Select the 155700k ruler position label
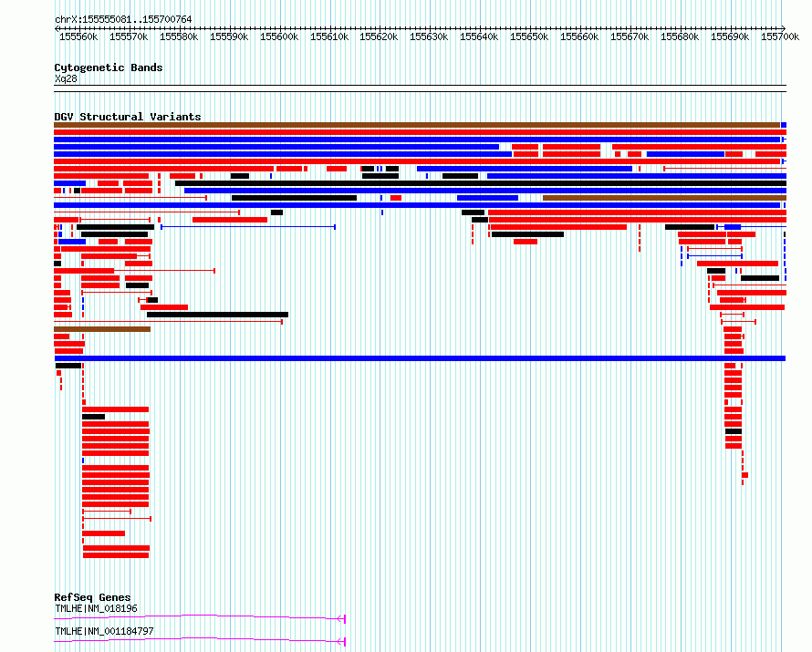The height and width of the screenshot is (652, 812). (780, 36)
